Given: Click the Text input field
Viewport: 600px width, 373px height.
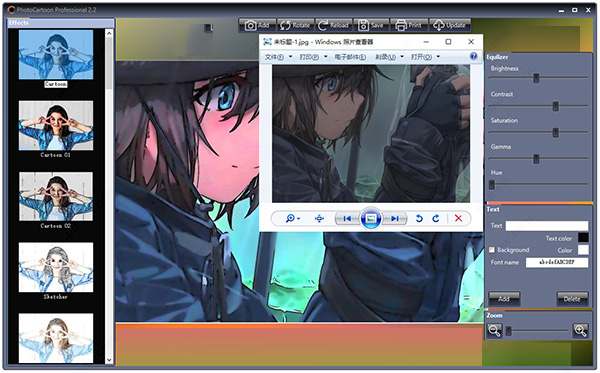Looking at the screenshot, I should 547,226.
